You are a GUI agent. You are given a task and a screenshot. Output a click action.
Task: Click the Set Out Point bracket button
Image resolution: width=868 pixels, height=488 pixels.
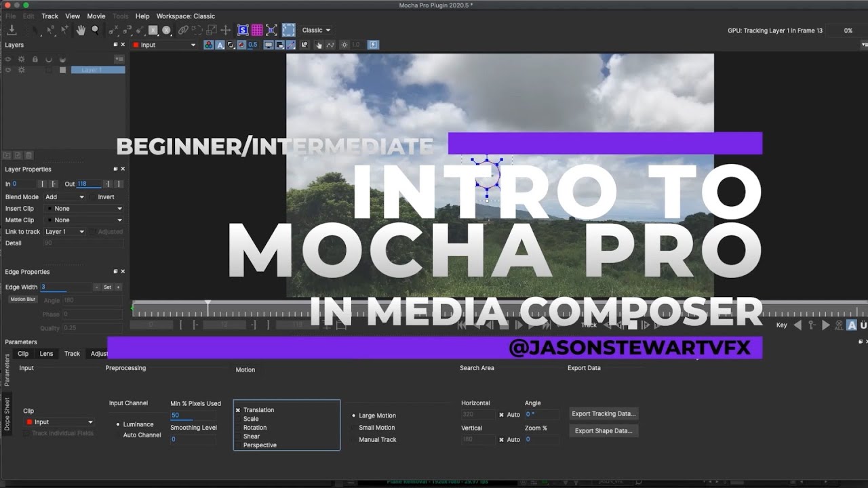click(x=119, y=184)
